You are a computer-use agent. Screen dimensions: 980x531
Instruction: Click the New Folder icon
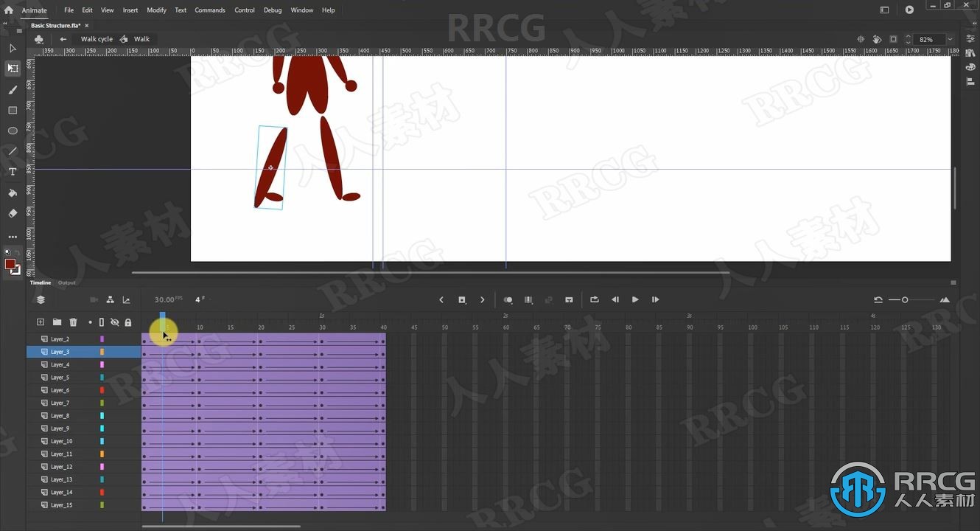(x=57, y=322)
